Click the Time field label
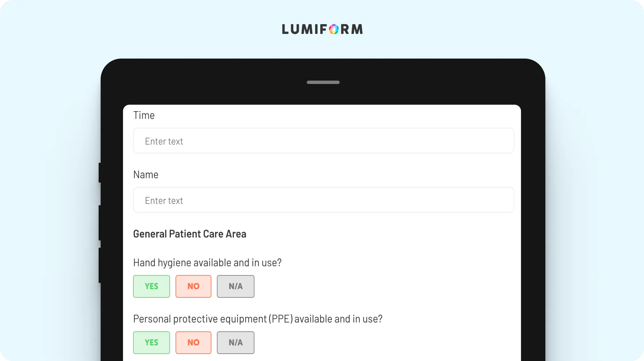This screenshot has width=644, height=361. coord(144,115)
